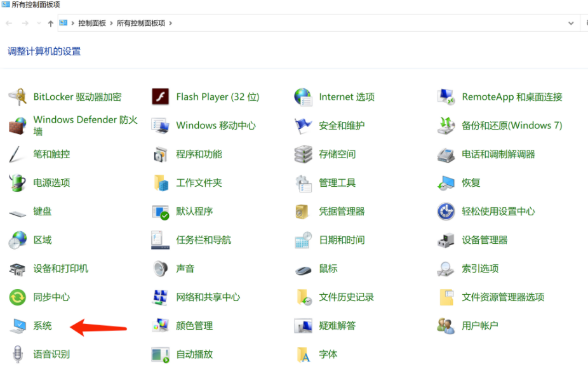The image size is (588, 390).
Task: Open 安全和维护 flag icon
Action: pyautogui.click(x=303, y=126)
